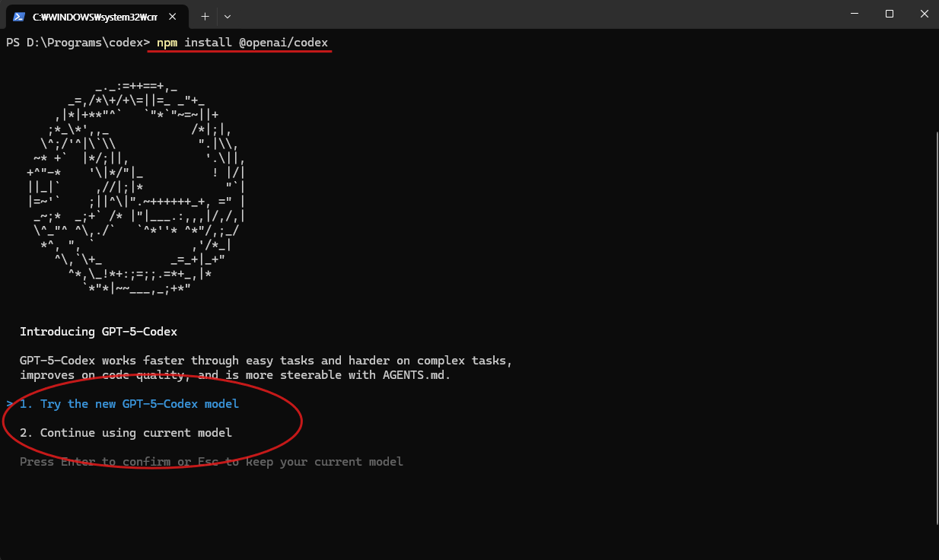This screenshot has width=939, height=560.
Task: Maximize the terminal window
Action: coord(889,14)
